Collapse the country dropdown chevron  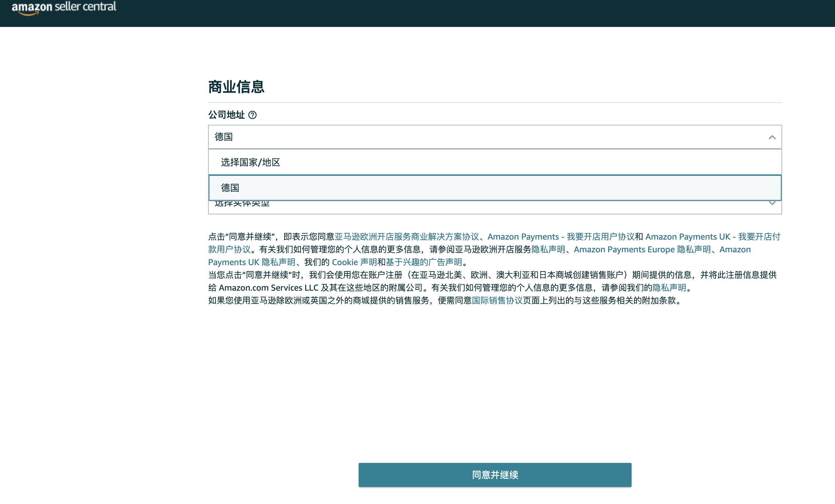(x=772, y=137)
